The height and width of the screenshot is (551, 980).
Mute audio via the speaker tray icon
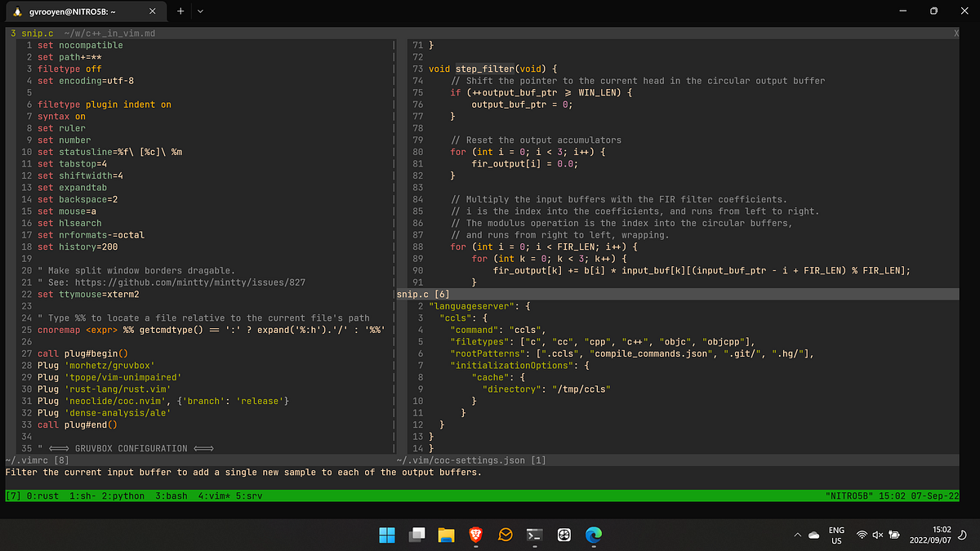(x=878, y=535)
